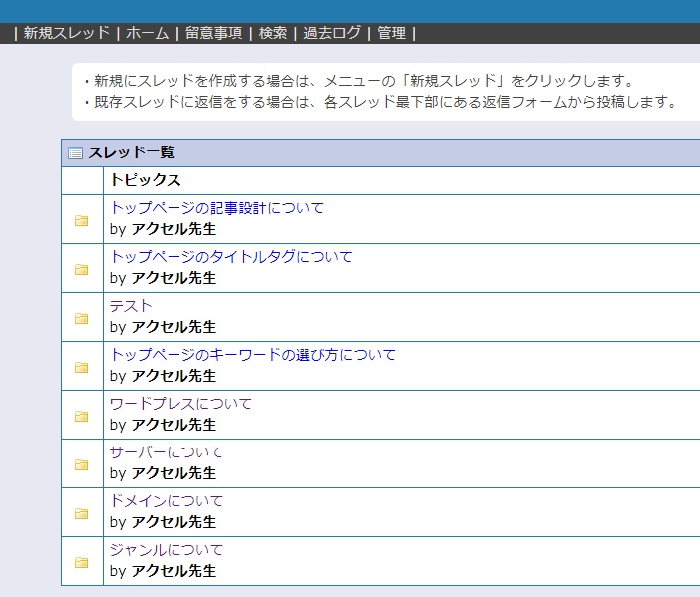Click folder icon beside キーワードの選び方 thread

point(81,367)
